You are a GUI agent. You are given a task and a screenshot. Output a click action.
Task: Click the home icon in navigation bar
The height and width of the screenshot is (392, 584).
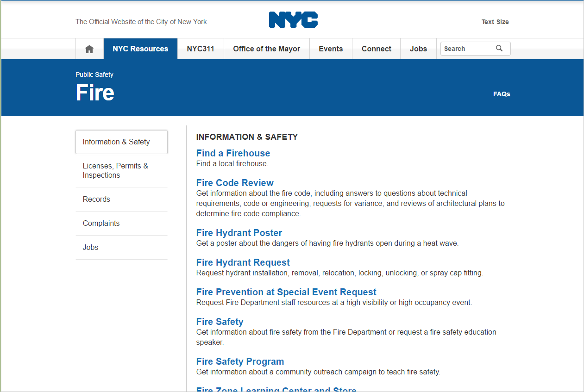point(89,49)
